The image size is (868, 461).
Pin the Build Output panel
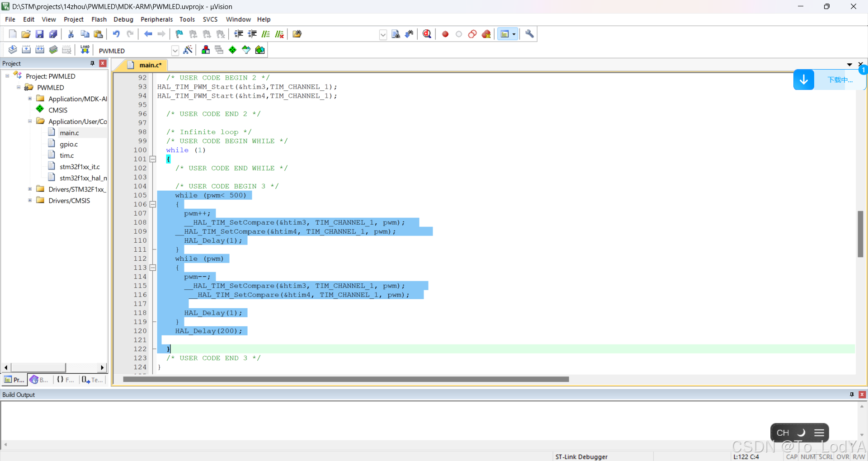tap(852, 395)
